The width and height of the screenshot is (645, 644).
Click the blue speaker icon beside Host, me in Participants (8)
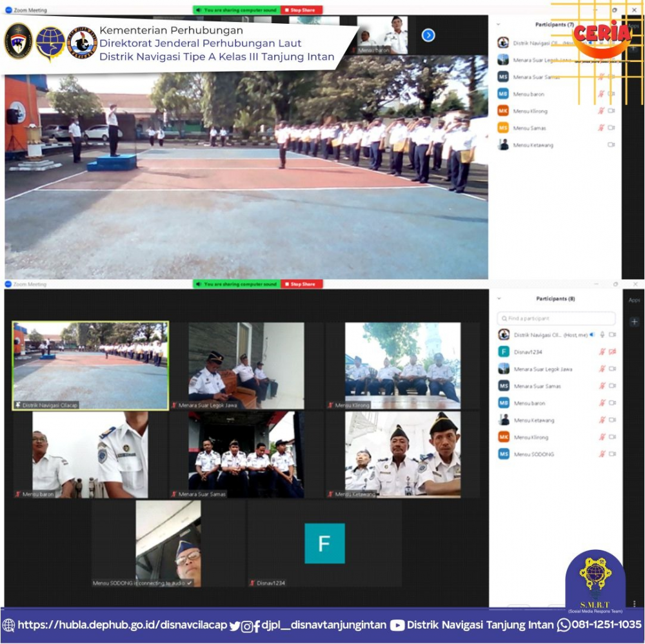tap(592, 335)
